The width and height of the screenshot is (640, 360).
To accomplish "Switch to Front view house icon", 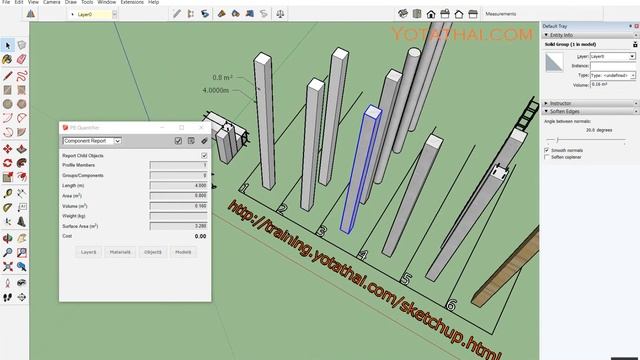I will [x=431, y=14].
